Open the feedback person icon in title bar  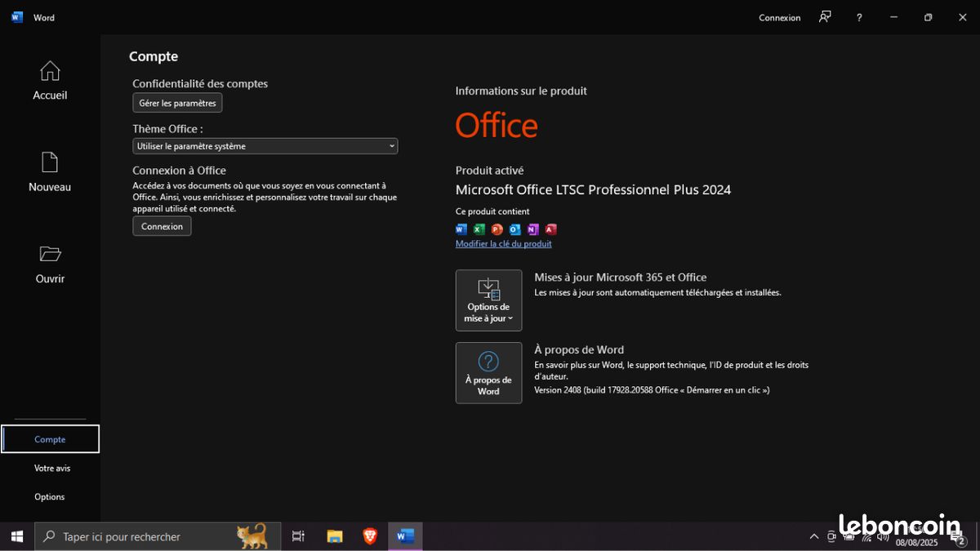(825, 17)
